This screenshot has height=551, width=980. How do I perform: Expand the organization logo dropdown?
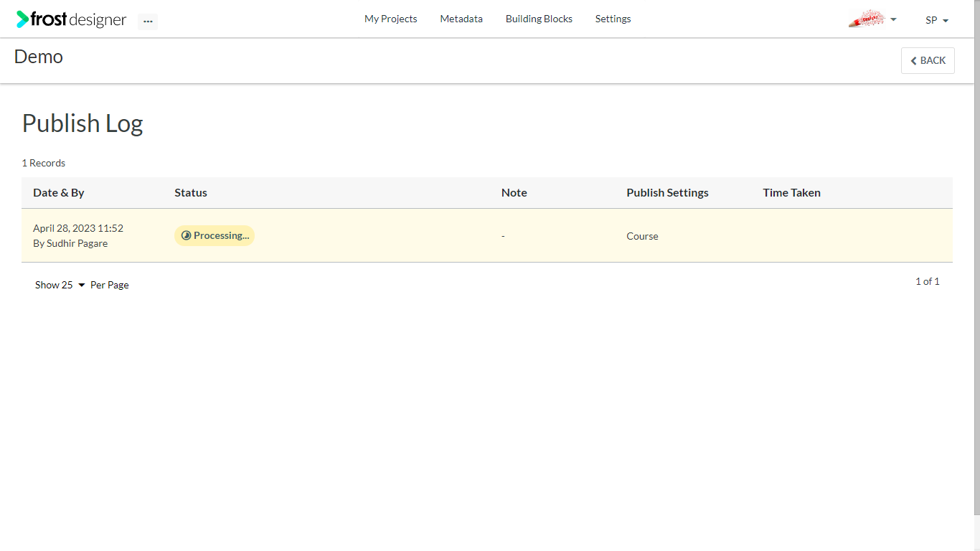tap(872, 19)
